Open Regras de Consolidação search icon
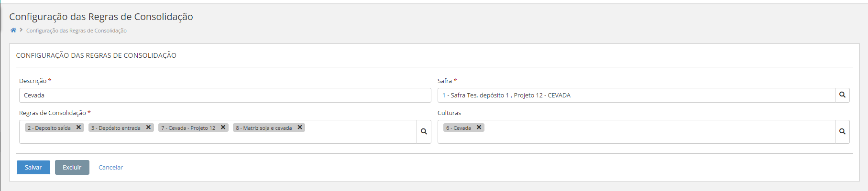The image size is (868, 191). point(424,131)
